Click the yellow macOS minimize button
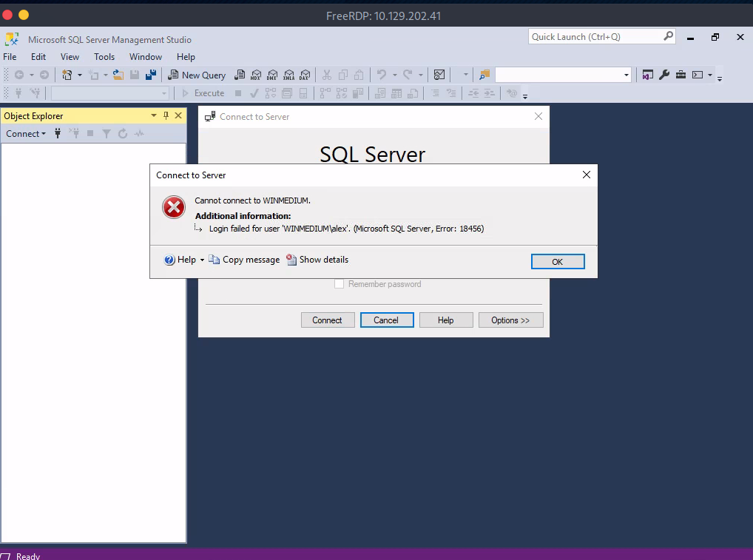 pyautogui.click(x=24, y=15)
